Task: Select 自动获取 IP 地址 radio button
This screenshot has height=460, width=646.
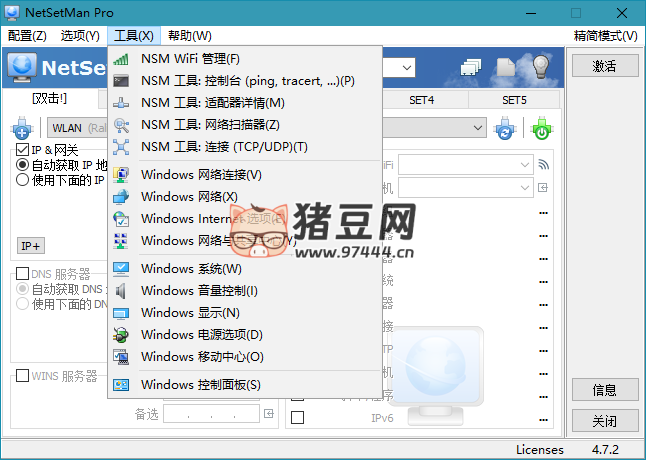Action: (x=22, y=165)
